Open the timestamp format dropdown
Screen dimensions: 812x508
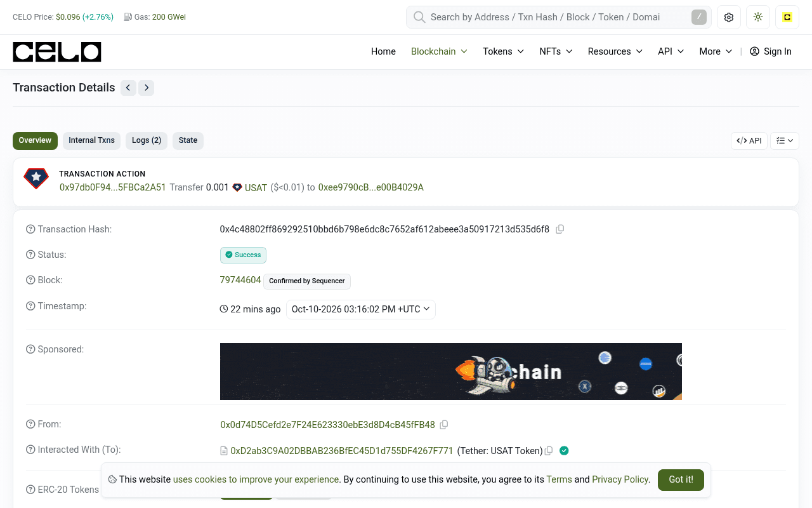(x=361, y=309)
